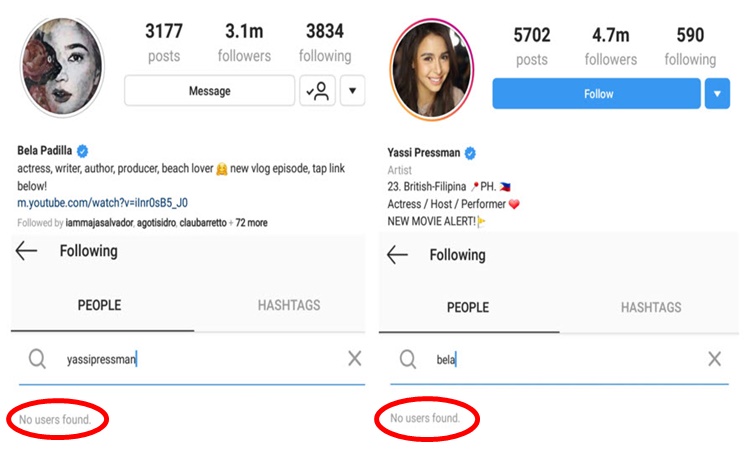Screen dimensions: 750x450
Task: Click the back arrow beside left Following title
Action: tap(27, 251)
